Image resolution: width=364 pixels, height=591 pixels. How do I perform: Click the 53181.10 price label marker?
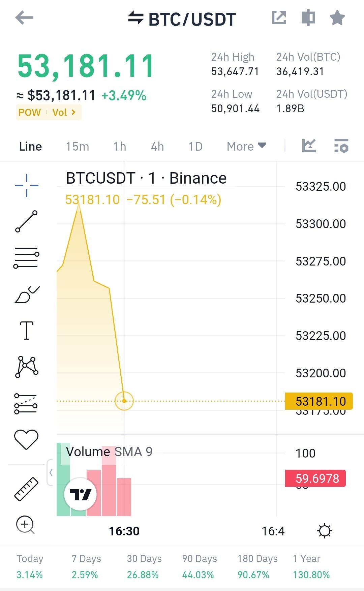coord(319,401)
